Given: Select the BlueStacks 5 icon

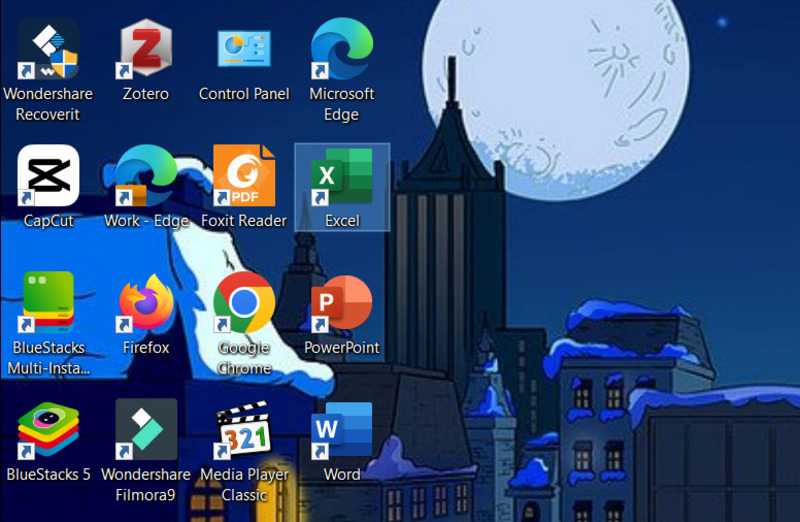Looking at the screenshot, I should click(48, 430).
